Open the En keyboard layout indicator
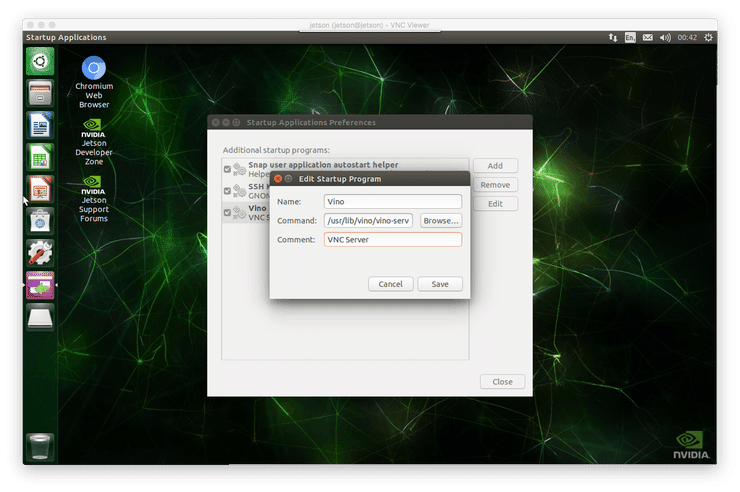This screenshot has width=740, height=492. (630, 37)
